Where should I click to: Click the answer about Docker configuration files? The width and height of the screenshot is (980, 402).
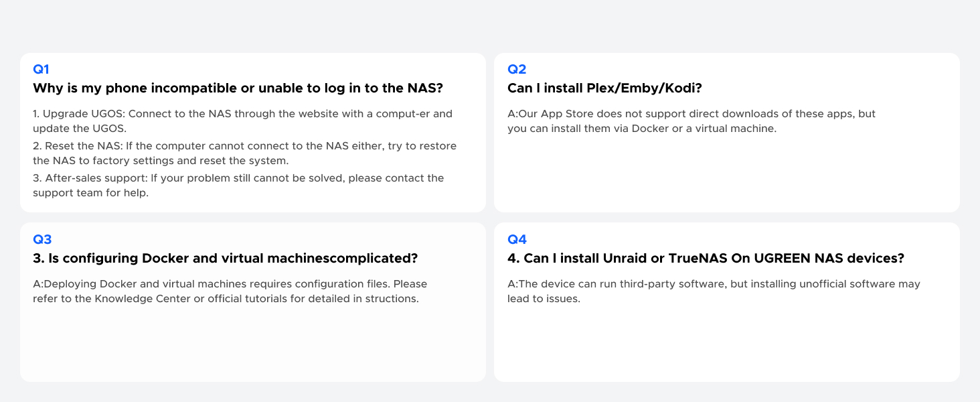click(x=230, y=291)
